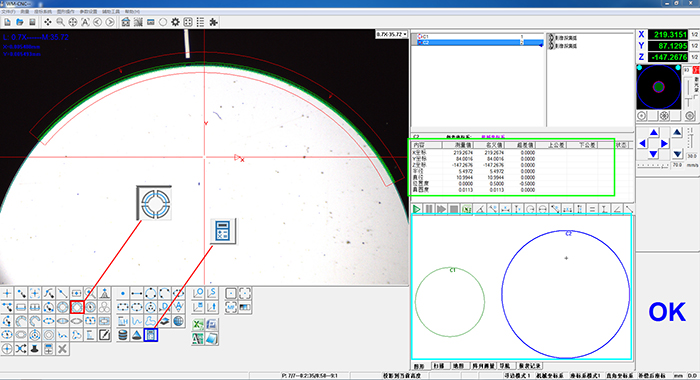Open the 帮助(H) menu
This screenshot has height=380, width=700.
pos(133,12)
